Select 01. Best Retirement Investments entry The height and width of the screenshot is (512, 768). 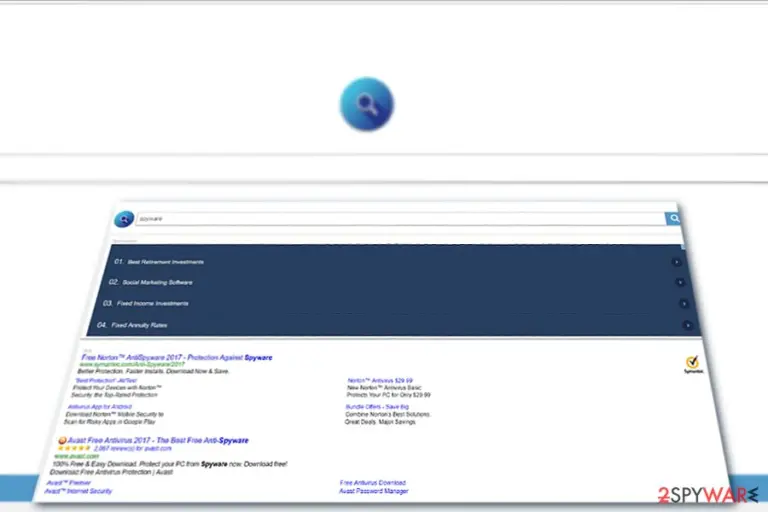click(x=159, y=262)
